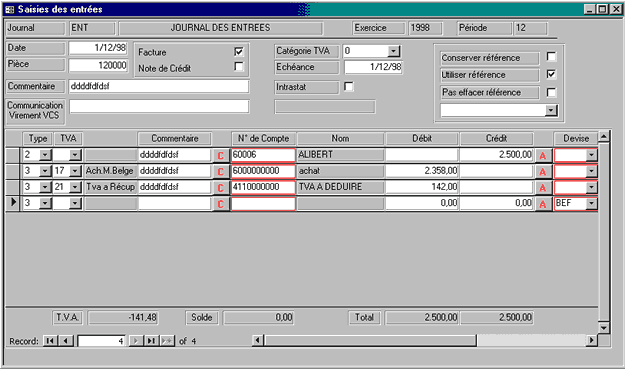Click the red A button in the BEF row

(542, 204)
